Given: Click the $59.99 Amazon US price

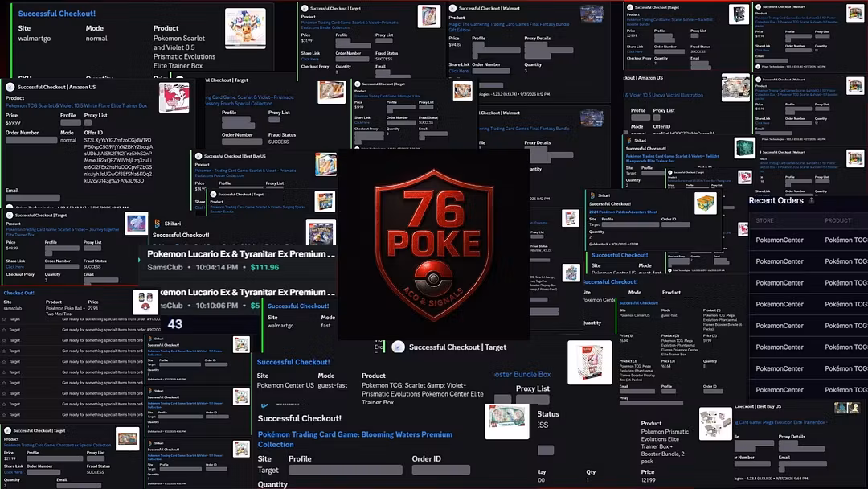Looking at the screenshot, I should (12, 123).
